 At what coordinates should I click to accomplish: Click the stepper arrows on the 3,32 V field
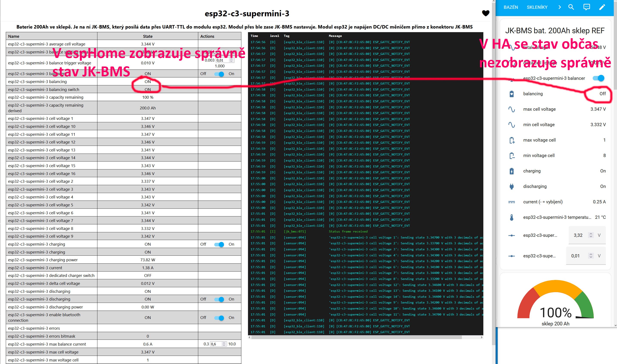(x=591, y=235)
